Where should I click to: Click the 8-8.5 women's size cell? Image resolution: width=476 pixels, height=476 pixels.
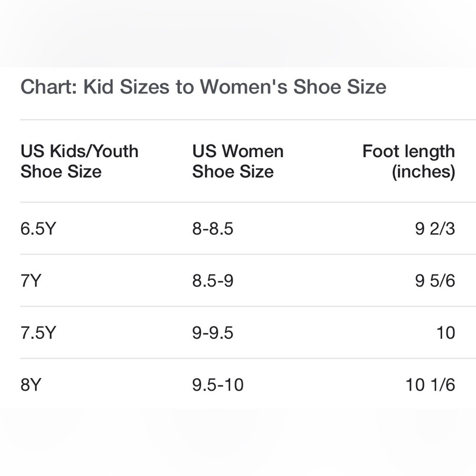click(213, 229)
